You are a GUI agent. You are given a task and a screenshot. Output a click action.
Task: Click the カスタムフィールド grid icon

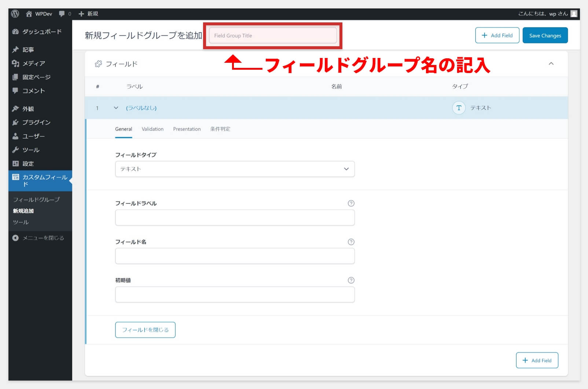click(15, 177)
